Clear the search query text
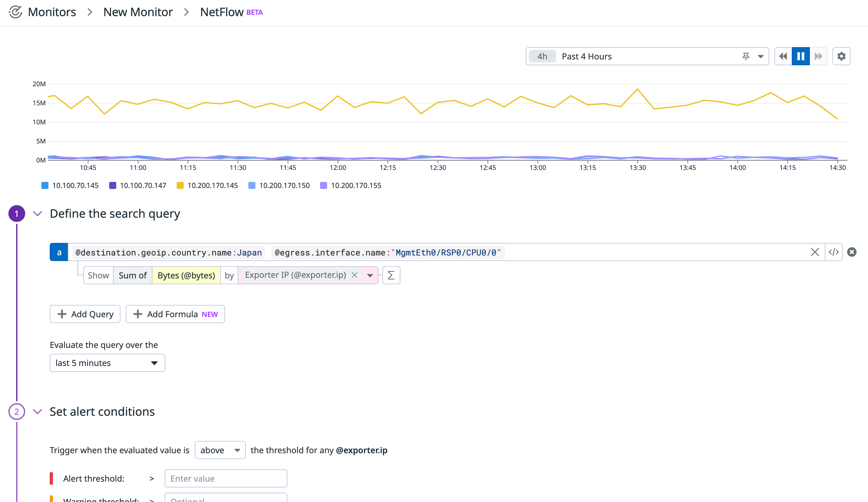 (815, 252)
